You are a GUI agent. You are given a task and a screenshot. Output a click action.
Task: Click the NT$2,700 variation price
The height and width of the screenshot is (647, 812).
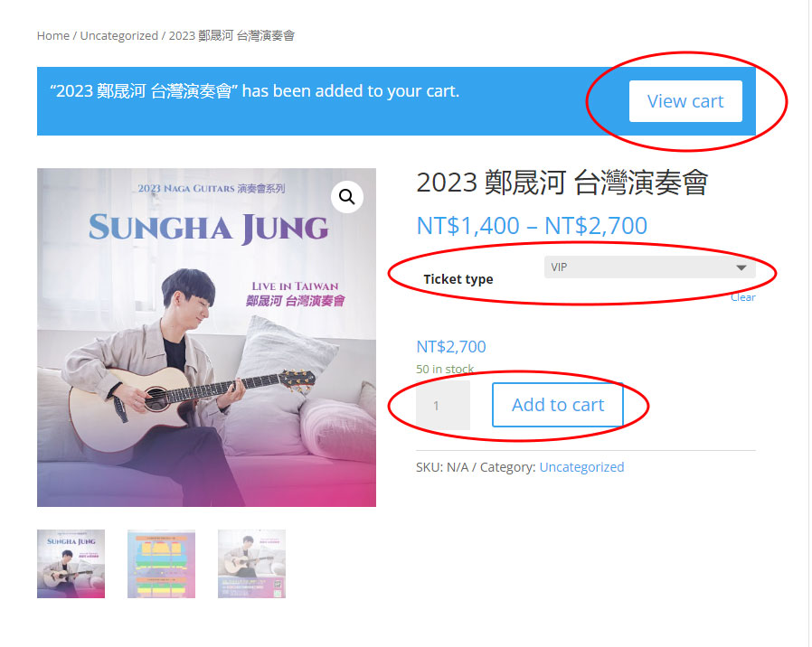pos(451,346)
